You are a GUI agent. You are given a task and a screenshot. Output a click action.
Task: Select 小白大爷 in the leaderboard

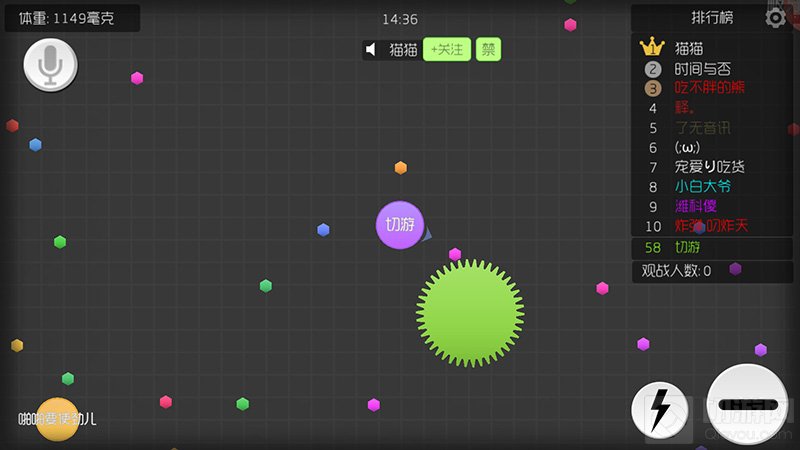(703, 186)
